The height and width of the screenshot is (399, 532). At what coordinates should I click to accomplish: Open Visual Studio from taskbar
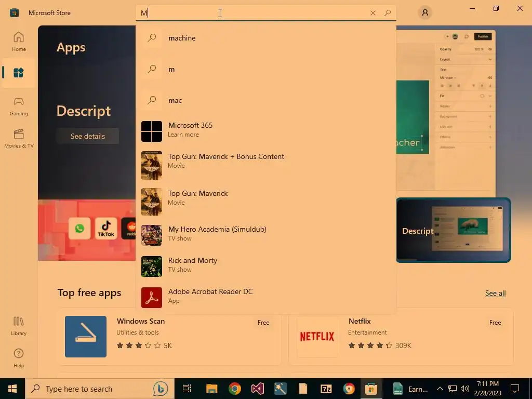coord(258,389)
